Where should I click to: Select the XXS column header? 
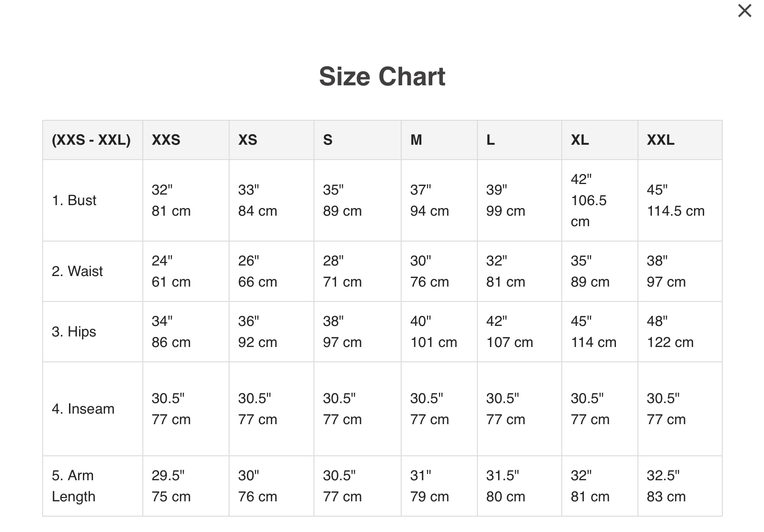coord(166,140)
